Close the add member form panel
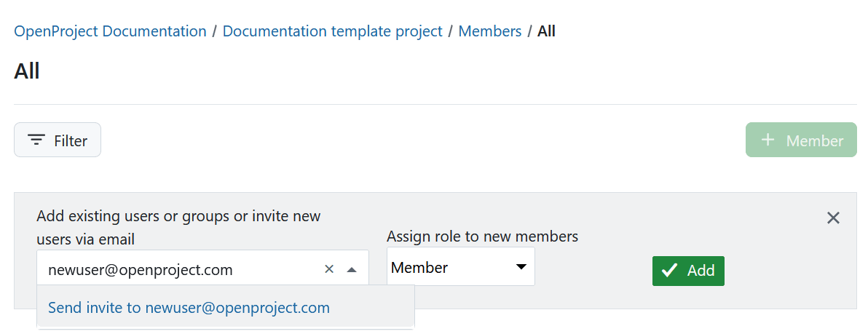Screen dimensions: 868x334 pyautogui.click(x=834, y=218)
